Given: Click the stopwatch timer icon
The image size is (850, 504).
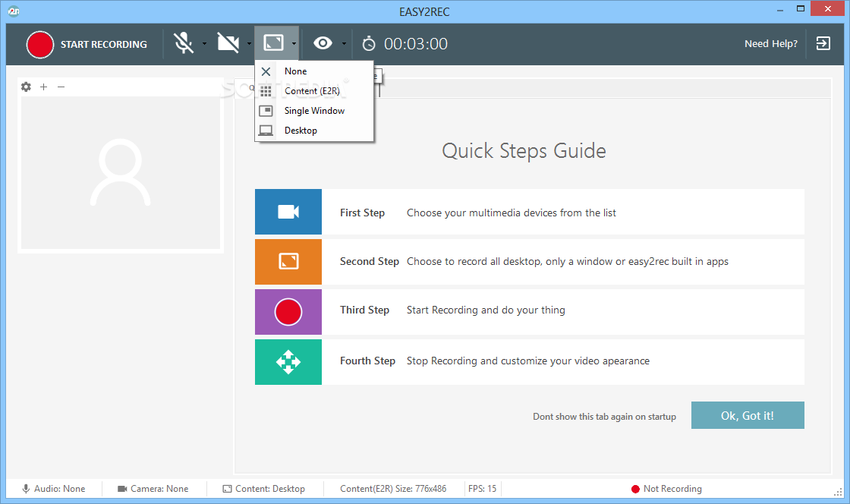Looking at the screenshot, I should click(x=369, y=43).
